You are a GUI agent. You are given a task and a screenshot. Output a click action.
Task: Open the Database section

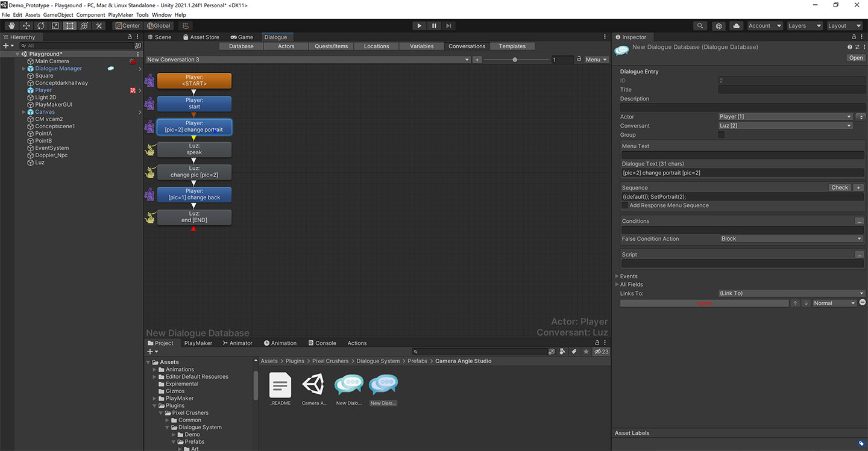(x=241, y=46)
